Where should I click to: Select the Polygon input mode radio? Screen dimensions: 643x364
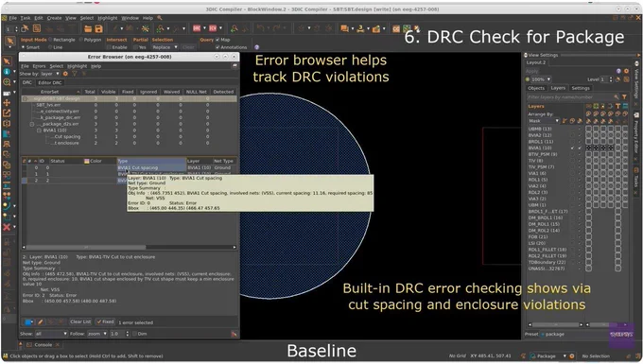[x=81, y=40]
